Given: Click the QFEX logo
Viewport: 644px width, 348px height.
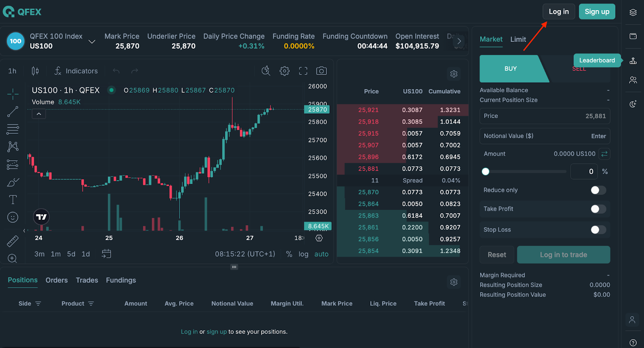Looking at the screenshot, I should 22,12.
